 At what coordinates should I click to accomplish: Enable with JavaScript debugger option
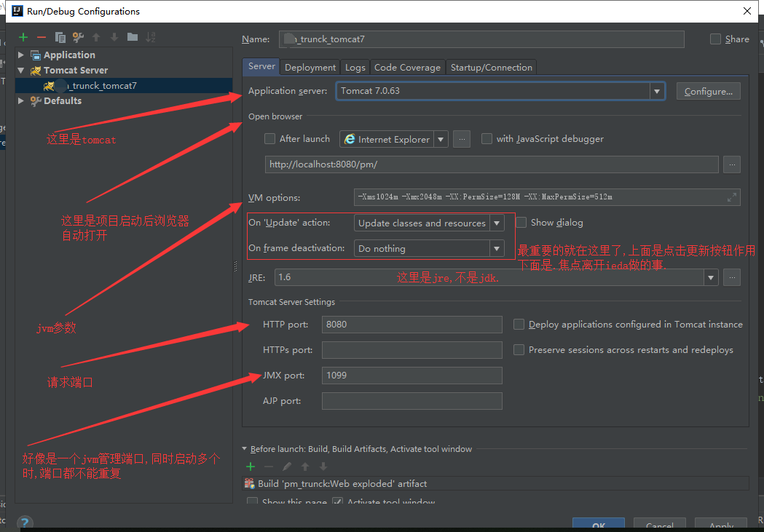tap(487, 139)
